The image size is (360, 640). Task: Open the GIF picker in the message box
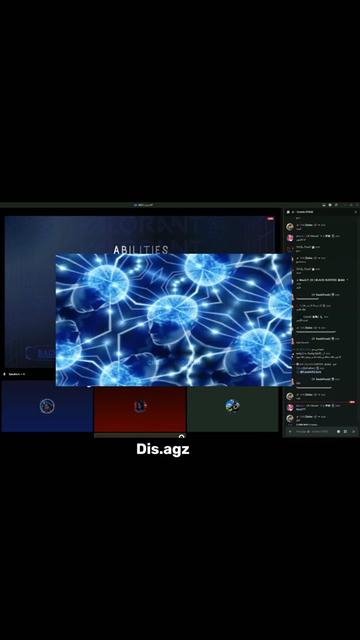pos(338,431)
